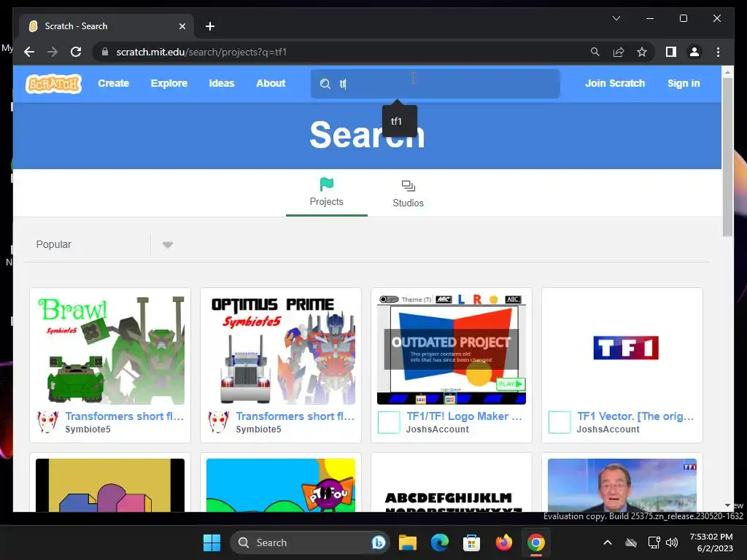Open the Ideas menu item
This screenshot has height=560, width=747.
(x=222, y=83)
